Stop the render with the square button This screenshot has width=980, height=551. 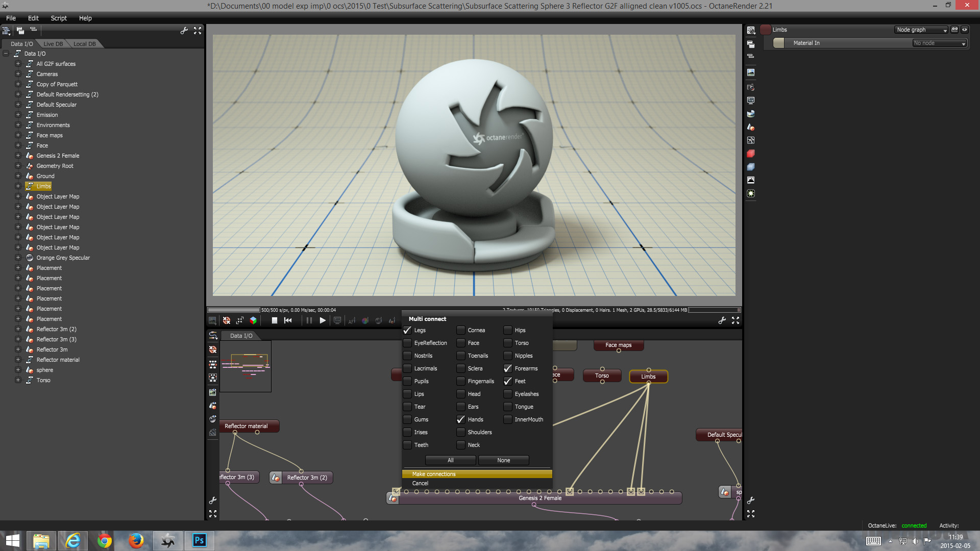coord(274,320)
